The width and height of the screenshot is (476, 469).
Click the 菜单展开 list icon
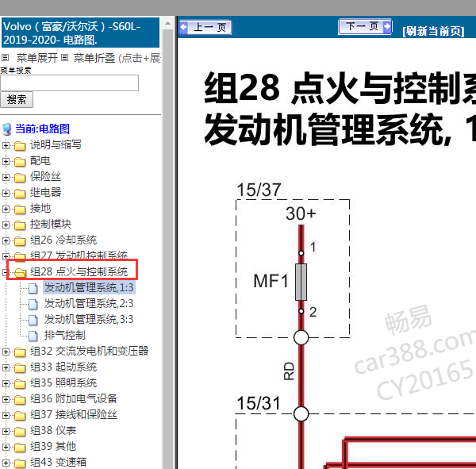point(6,57)
